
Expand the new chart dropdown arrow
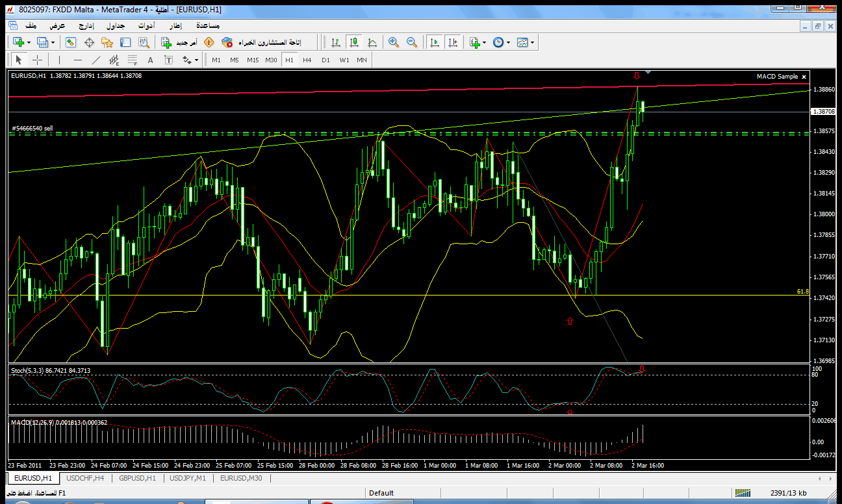pos(29,42)
